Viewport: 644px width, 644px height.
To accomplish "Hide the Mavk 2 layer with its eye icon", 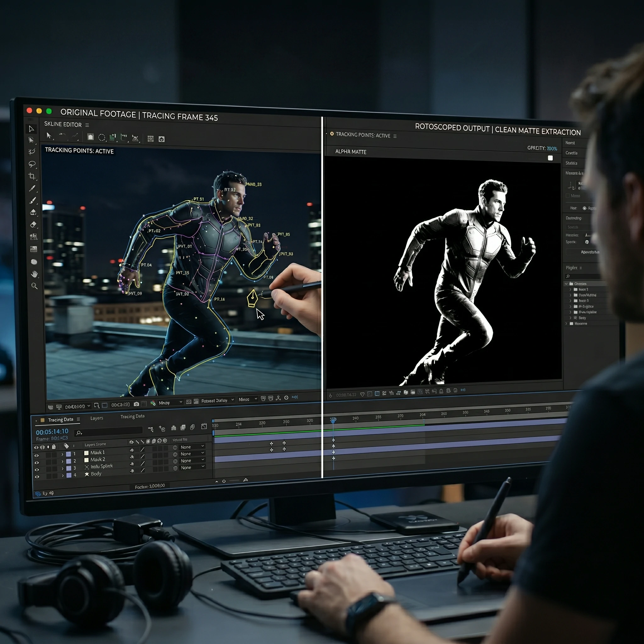I will pyautogui.click(x=37, y=463).
